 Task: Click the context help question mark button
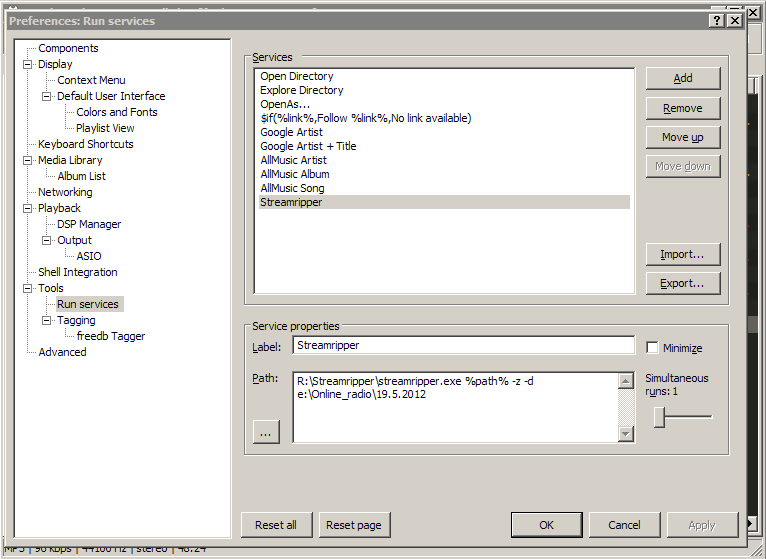pos(717,20)
